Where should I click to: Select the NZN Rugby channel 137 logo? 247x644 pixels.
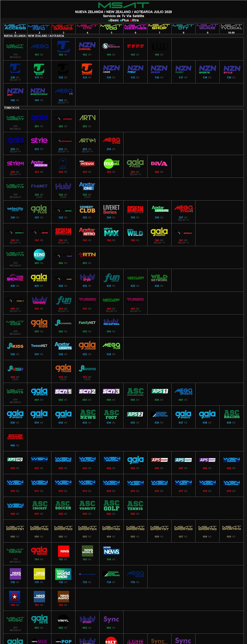coord(183,69)
